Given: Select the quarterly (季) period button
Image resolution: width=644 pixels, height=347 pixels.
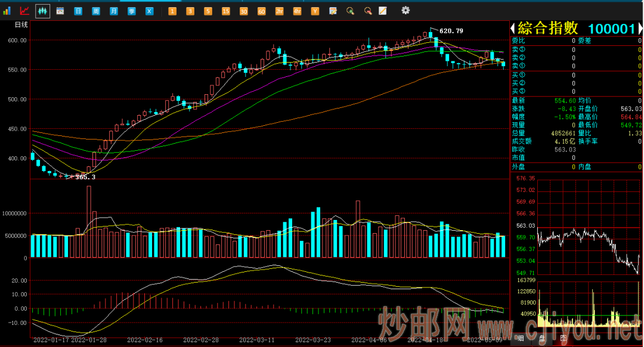Looking at the screenshot, I should click(x=132, y=11).
